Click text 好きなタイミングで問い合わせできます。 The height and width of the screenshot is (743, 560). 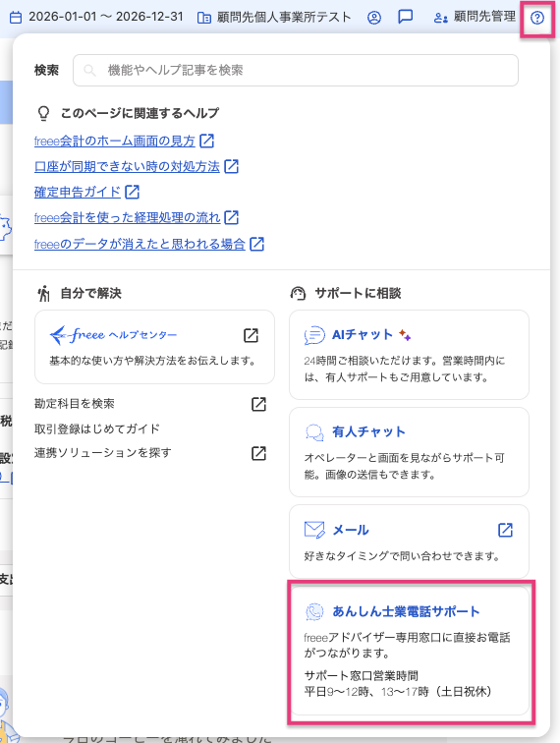(403, 556)
